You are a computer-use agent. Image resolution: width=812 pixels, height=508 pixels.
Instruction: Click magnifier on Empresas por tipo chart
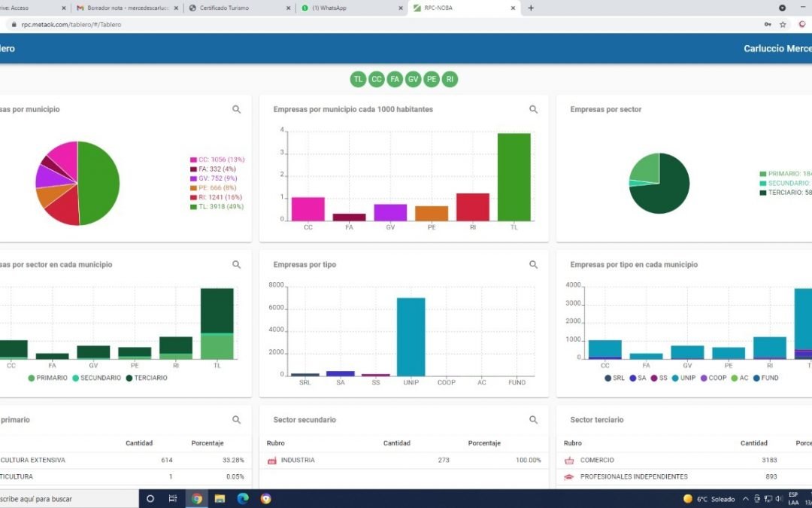tap(533, 265)
